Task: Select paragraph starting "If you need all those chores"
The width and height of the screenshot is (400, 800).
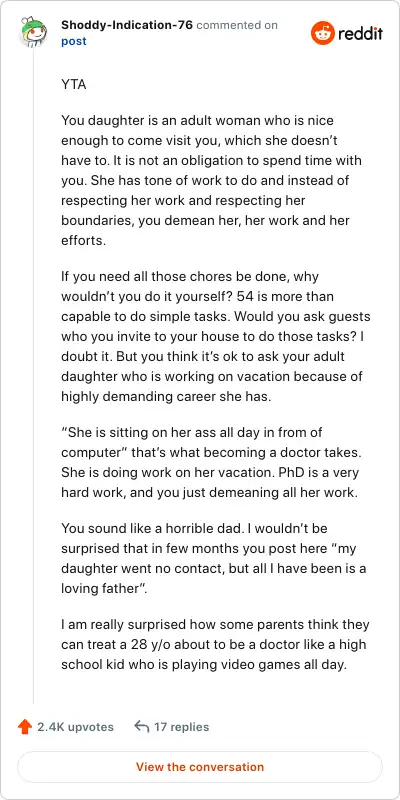Action: (216, 337)
